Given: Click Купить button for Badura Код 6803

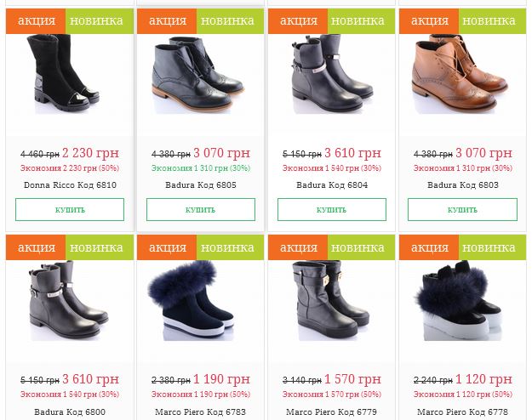Looking at the screenshot, I should tap(462, 209).
